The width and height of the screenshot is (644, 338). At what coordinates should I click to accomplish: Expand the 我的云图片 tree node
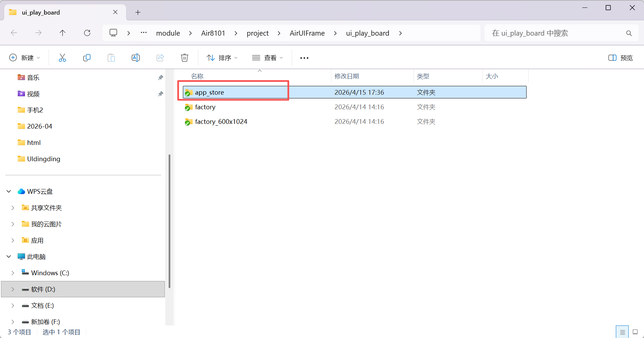pos(13,224)
